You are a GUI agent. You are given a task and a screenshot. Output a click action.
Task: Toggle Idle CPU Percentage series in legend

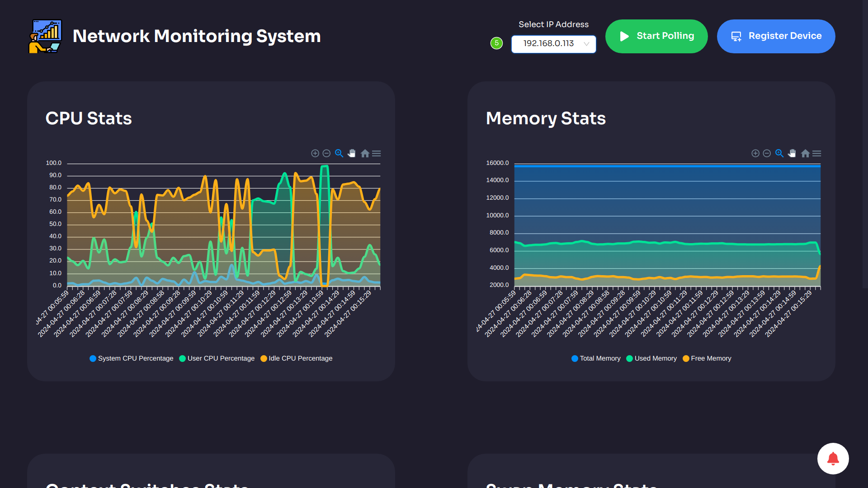click(297, 358)
